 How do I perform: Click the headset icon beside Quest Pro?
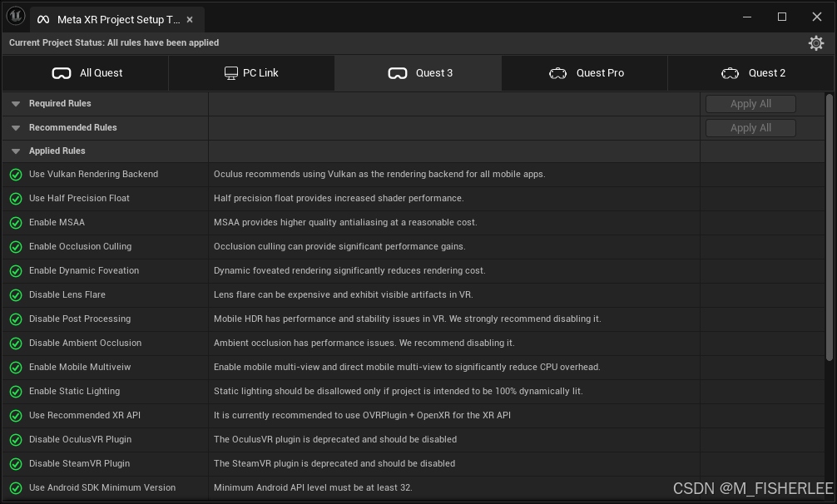tap(557, 73)
